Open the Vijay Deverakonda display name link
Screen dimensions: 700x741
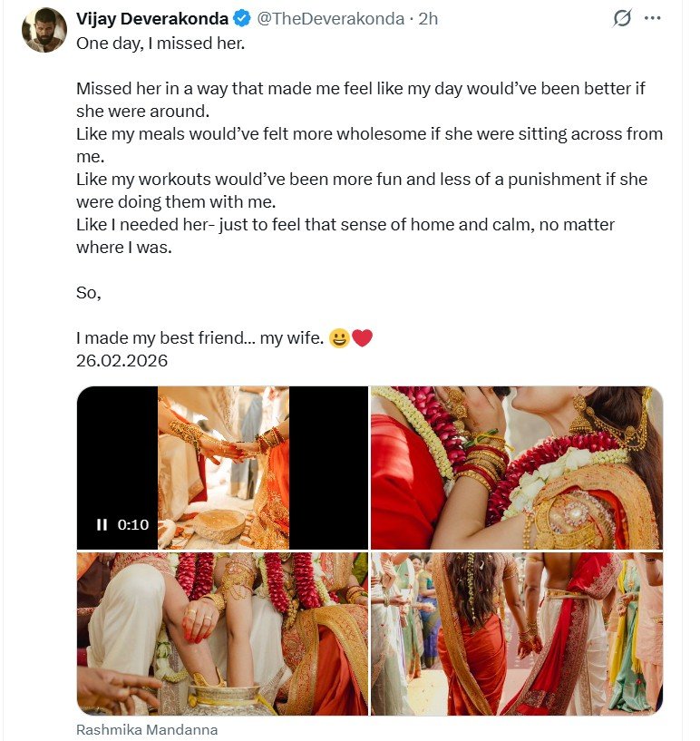(x=151, y=18)
